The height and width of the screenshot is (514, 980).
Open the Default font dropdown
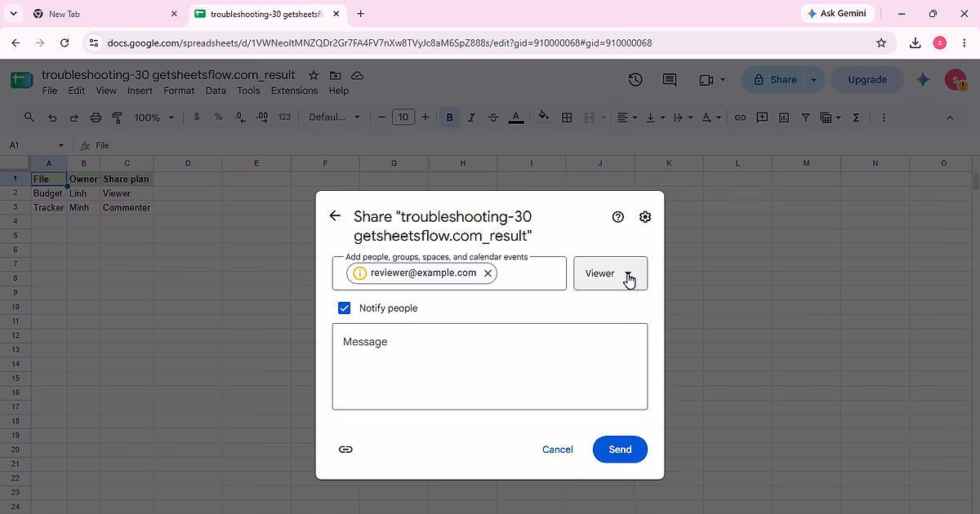tap(334, 117)
